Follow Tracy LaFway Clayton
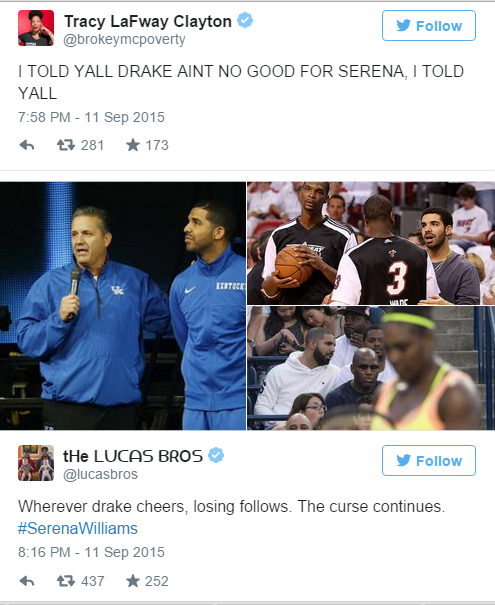495x605 pixels. pyautogui.click(x=429, y=25)
